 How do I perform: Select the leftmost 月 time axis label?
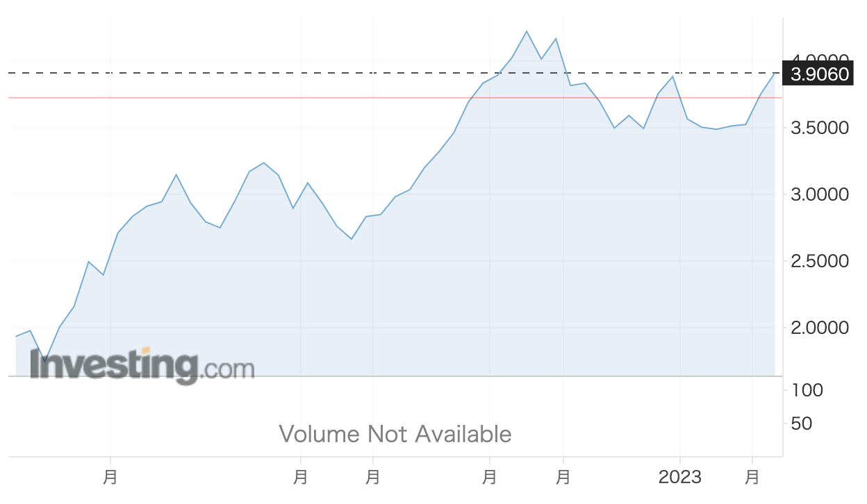(110, 478)
